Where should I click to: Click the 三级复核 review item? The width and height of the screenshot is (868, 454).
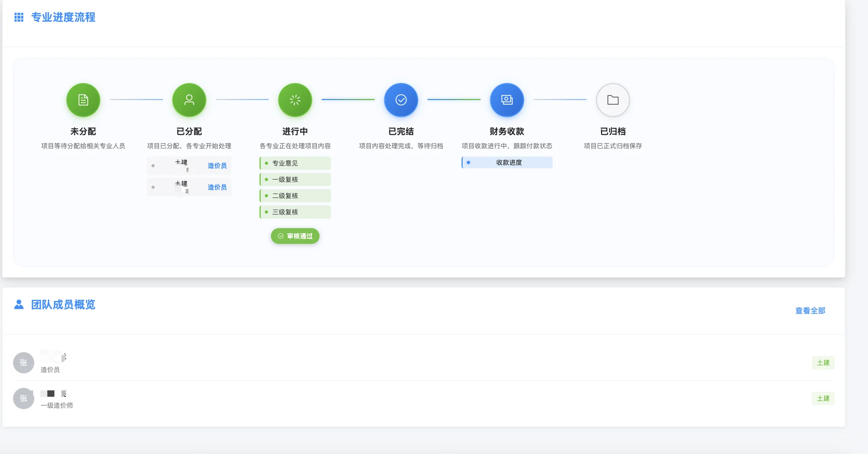[x=295, y=211]
